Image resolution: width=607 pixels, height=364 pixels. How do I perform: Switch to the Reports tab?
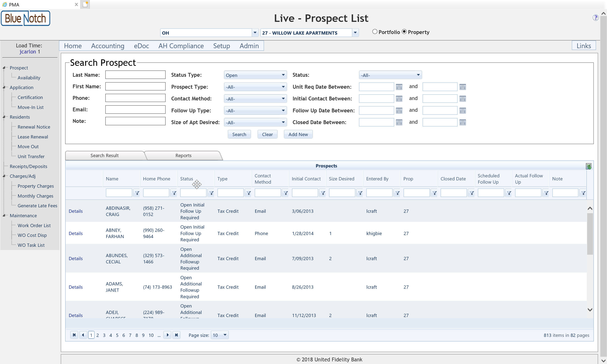[183, 155]
